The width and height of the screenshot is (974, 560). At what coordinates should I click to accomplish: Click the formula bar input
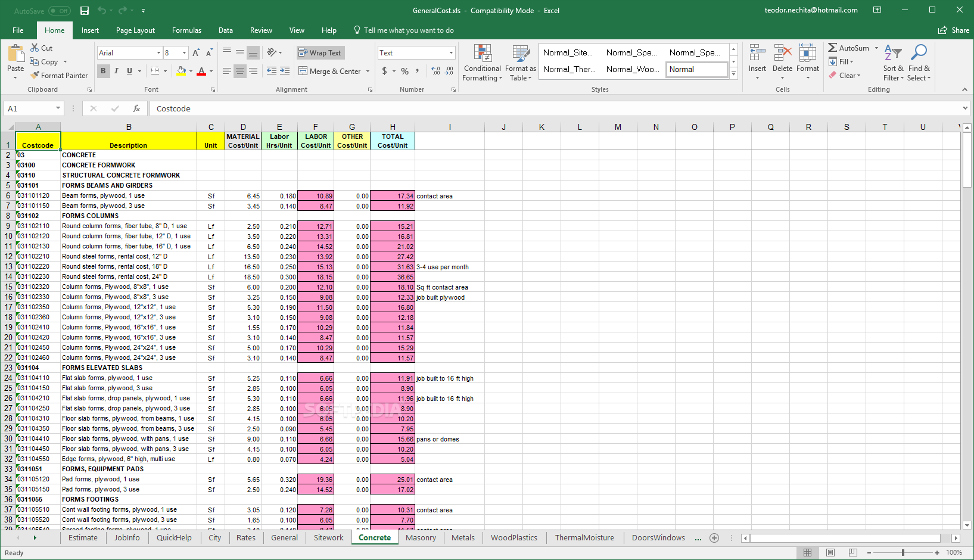click(x=554, y=108)
